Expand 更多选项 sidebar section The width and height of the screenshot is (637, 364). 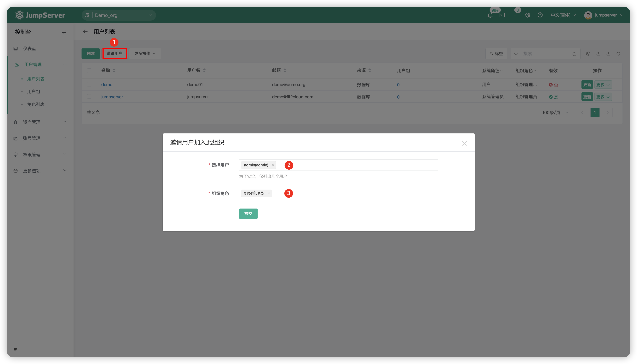40,171
